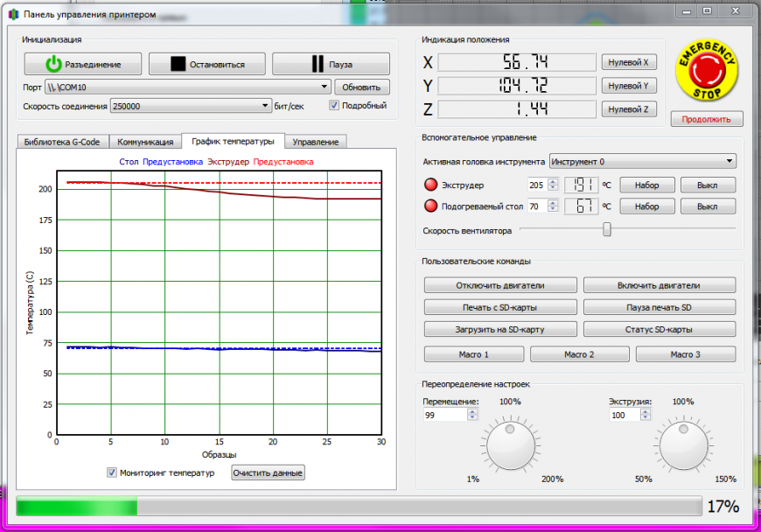The image size is (761, 532).
Task: Click heated bed Выкл button
Action: pyautogui.click(x=708, y=206)
